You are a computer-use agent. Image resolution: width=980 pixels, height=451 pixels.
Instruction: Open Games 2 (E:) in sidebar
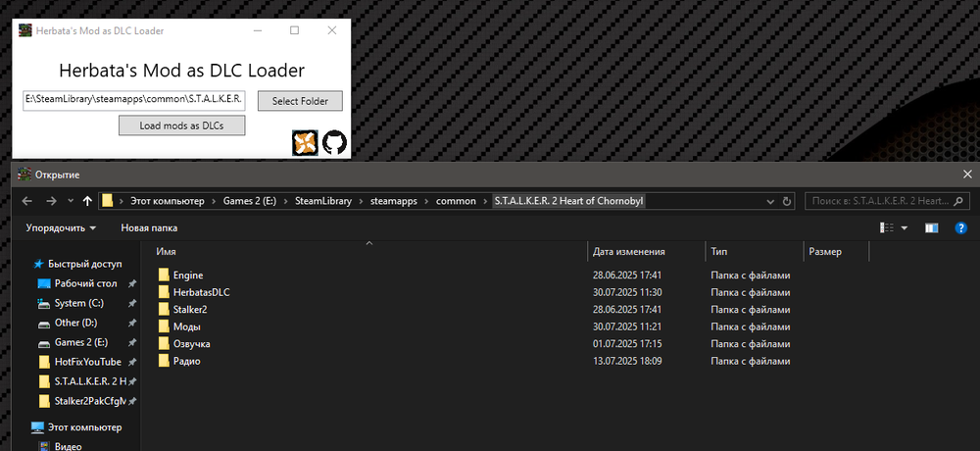pyautogui.click(x=80, y=342)
